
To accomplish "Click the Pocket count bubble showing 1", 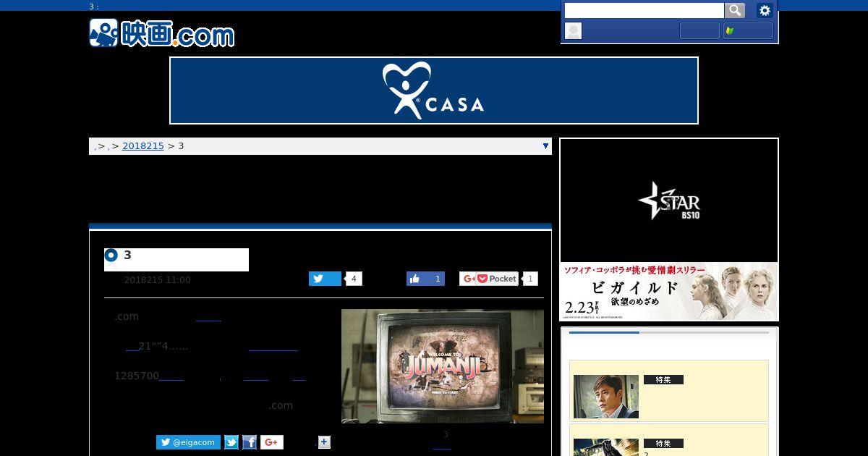I will [x=530, y=279].
